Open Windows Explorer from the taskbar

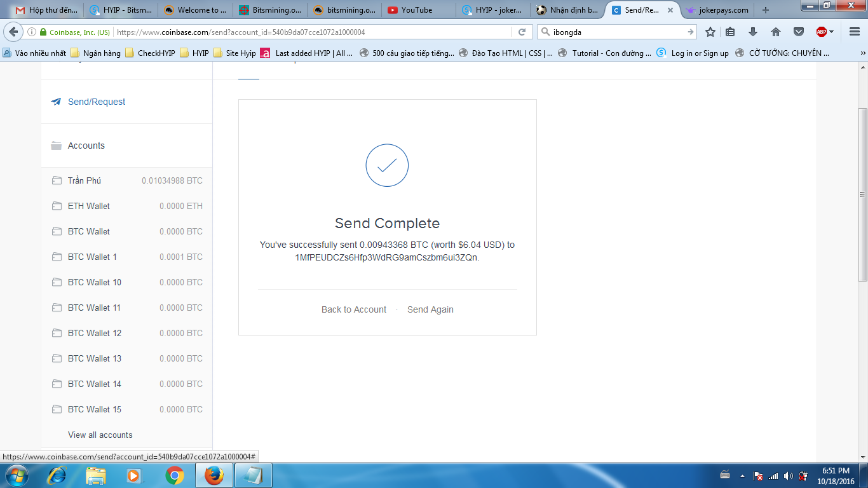[x=96, y=475]
